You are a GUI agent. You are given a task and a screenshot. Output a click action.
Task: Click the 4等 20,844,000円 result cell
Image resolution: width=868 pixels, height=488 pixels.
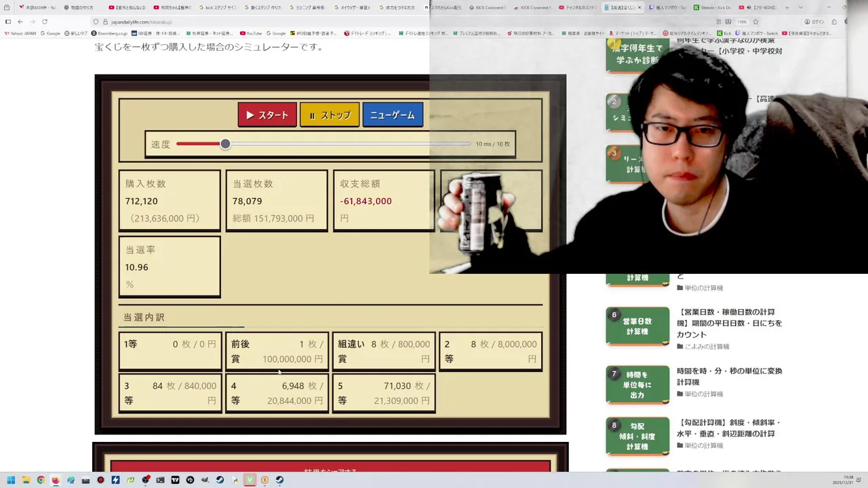click(277, 393)
